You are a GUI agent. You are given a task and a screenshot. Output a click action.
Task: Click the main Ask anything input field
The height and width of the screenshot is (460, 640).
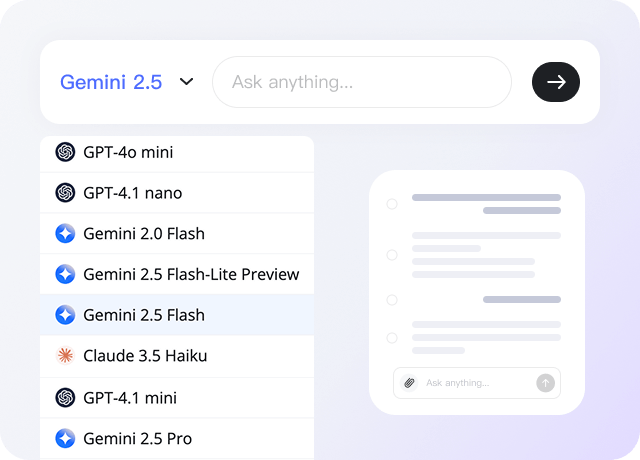(360, 82)
